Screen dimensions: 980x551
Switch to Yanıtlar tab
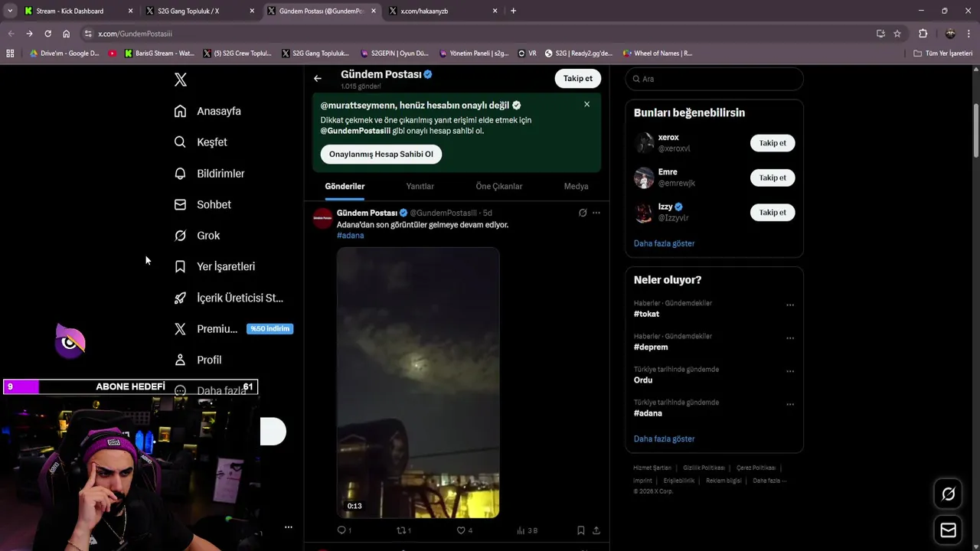(420, 186)
